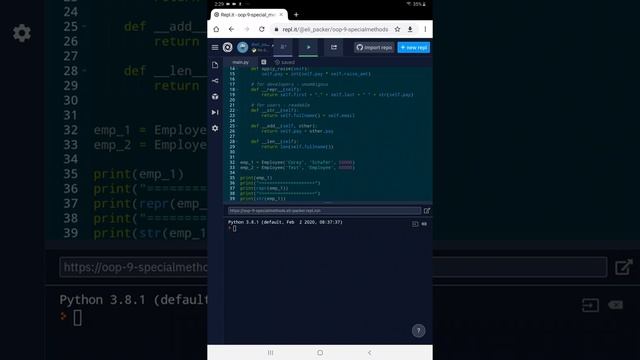Image resolution: width=640 pixels, height=360 pixels.
Task: Click the Python 3.8.1 console text
Action: coord(285,222)
